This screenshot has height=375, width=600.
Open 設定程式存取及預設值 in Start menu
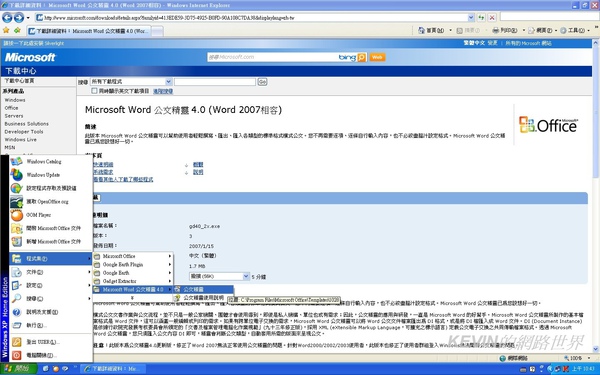(51, 188)
